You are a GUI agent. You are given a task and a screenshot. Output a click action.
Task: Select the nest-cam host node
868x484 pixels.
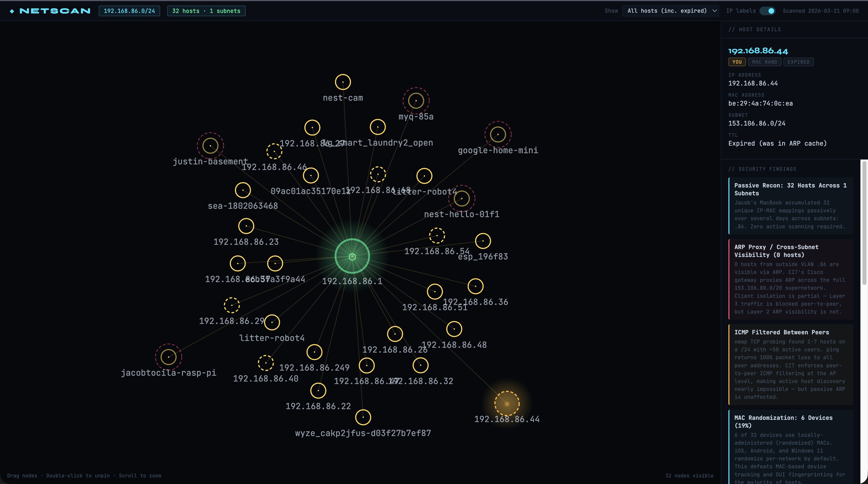[343, 82]
